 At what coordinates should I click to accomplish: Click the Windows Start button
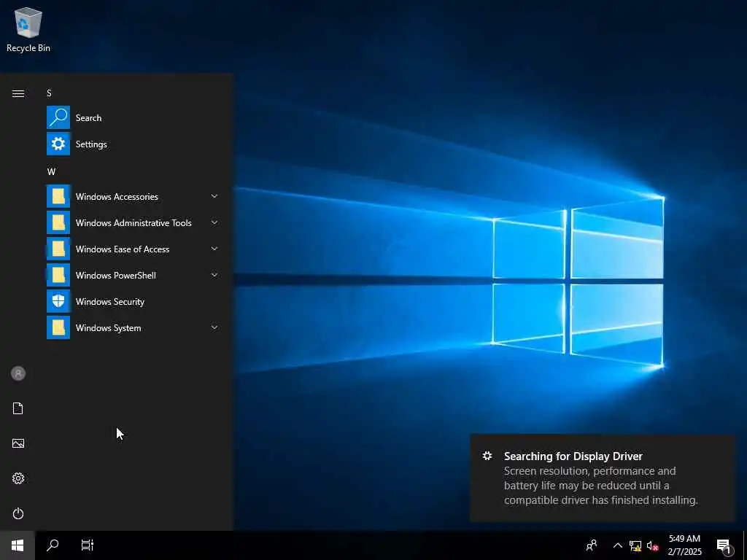tap(18, 545)
